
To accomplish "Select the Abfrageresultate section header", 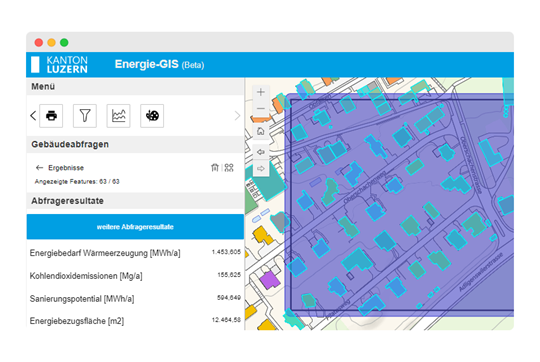I will coord(68,201).
